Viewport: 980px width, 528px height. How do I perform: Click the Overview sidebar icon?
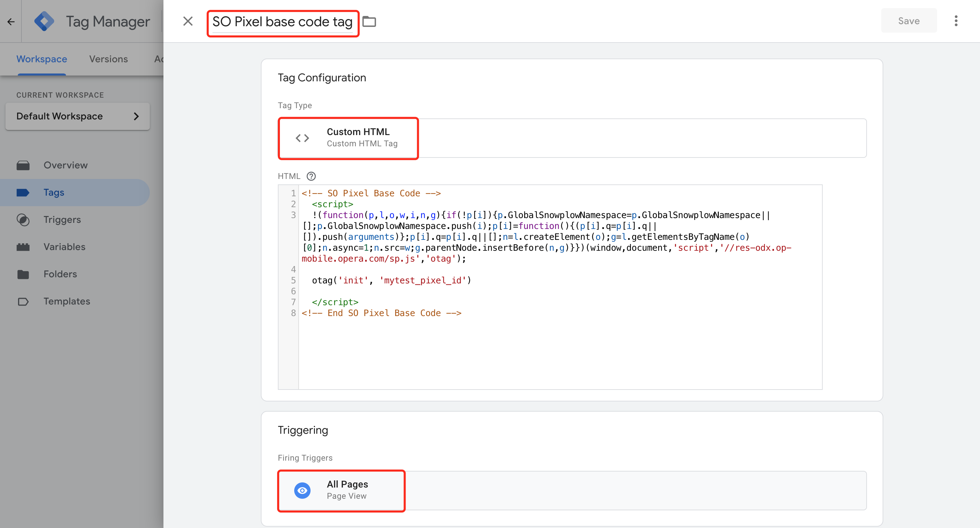[23, 165]
